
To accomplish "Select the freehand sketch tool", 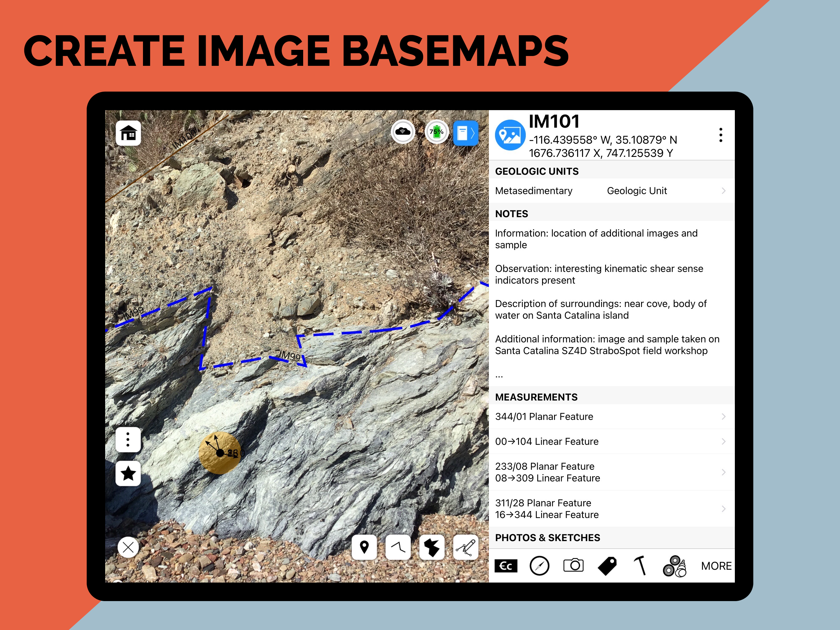I will point(466,547).
